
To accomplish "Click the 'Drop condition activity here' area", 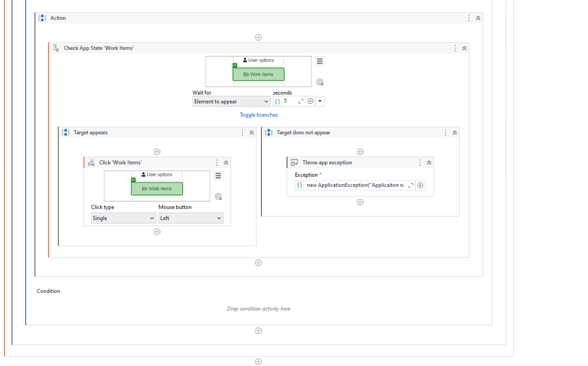I will click(x=259, y=309).
